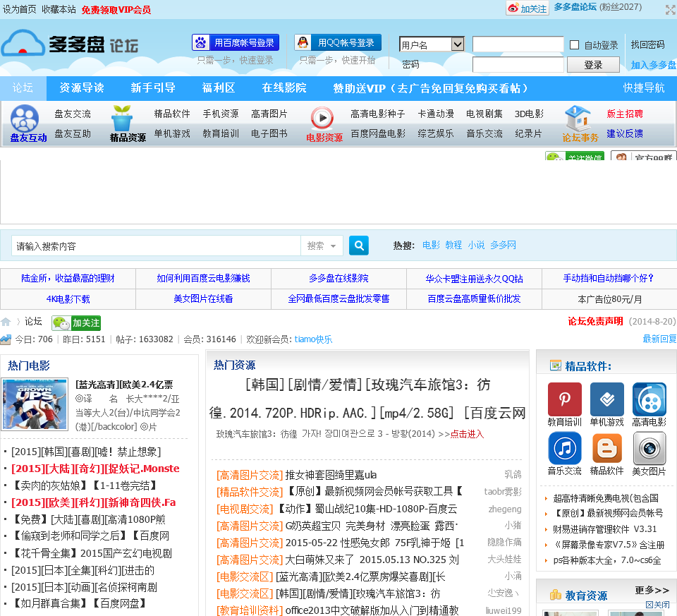Viewport: 677px width, 616px height.
Task: Log in with QQ account button
Action: pyautogui.click(x=338, y=42)
